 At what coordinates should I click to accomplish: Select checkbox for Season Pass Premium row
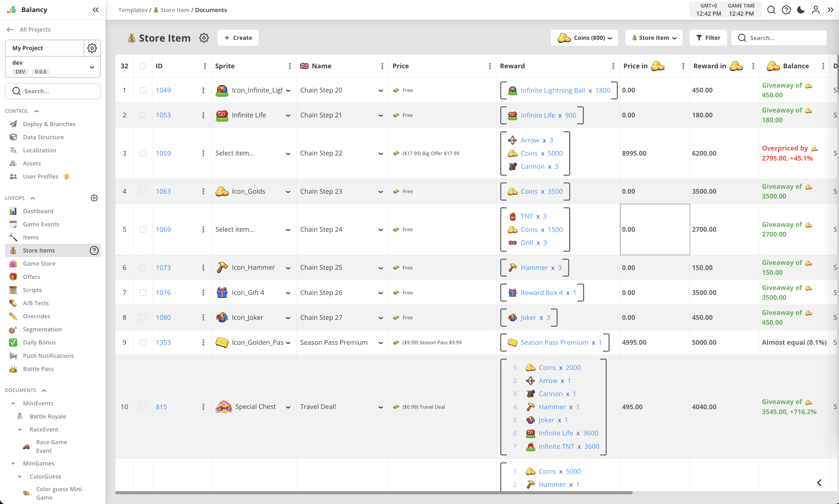(x=143, y=343)
